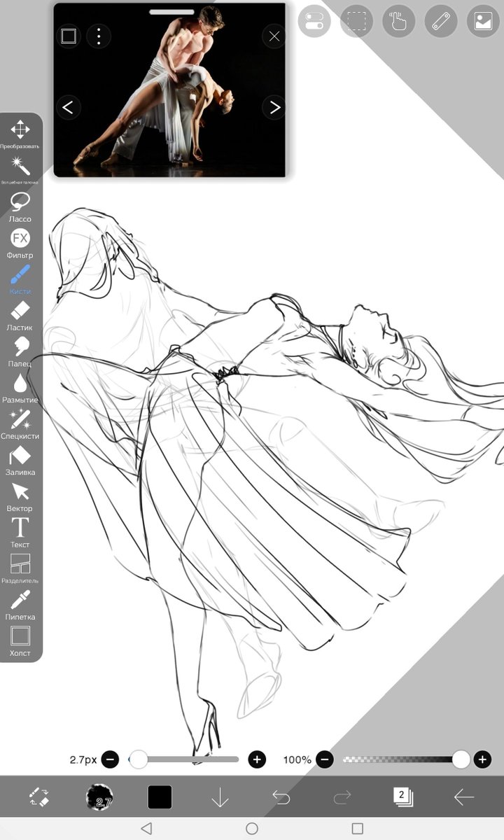
Task: Tap the dancers reference photo
Action: 170,90
